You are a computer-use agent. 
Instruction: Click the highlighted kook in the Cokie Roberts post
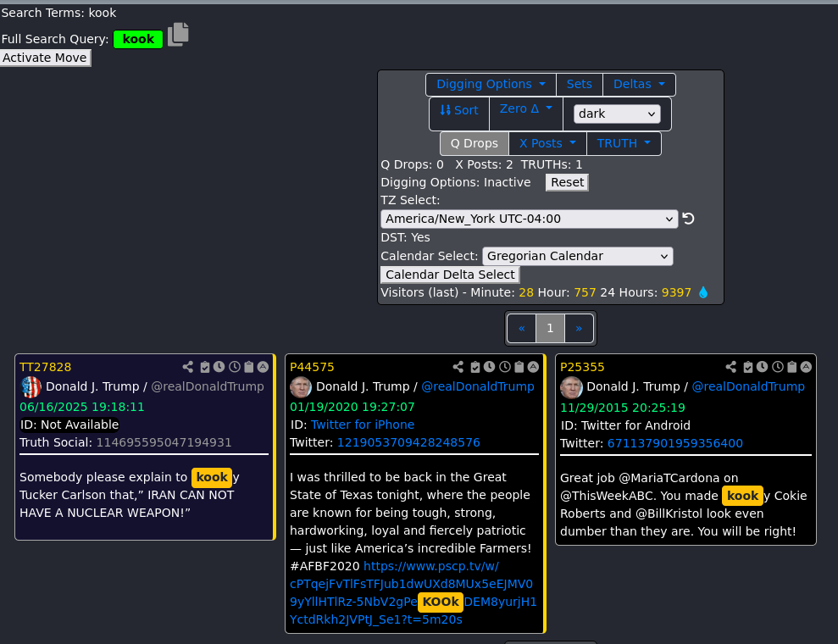pyautogui.click(x=742, y=496)
